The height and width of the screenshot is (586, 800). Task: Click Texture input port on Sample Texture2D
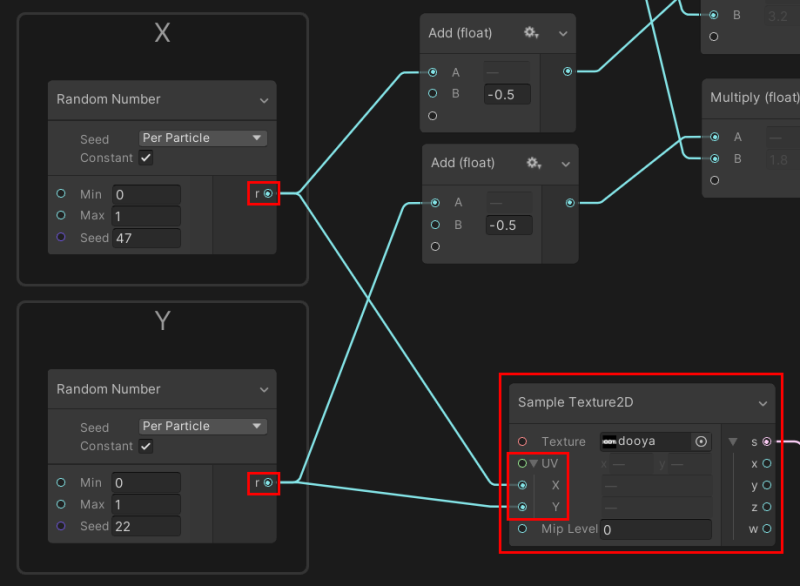coord(522,441)
